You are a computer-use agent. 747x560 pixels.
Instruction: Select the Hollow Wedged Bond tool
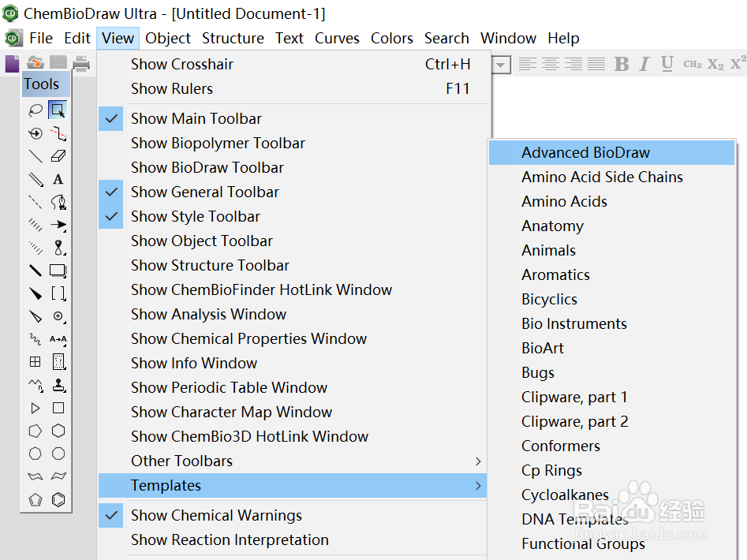tap(35, 316)
